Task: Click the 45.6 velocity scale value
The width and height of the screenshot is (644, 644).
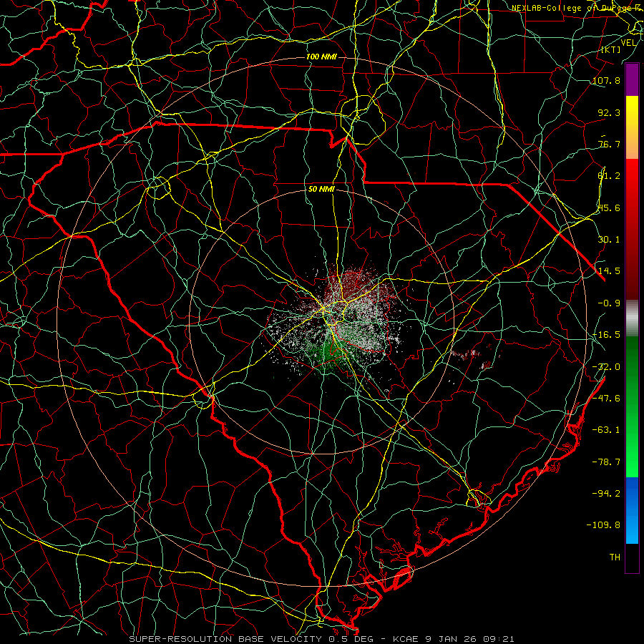Action: click(x=609, y=208)
